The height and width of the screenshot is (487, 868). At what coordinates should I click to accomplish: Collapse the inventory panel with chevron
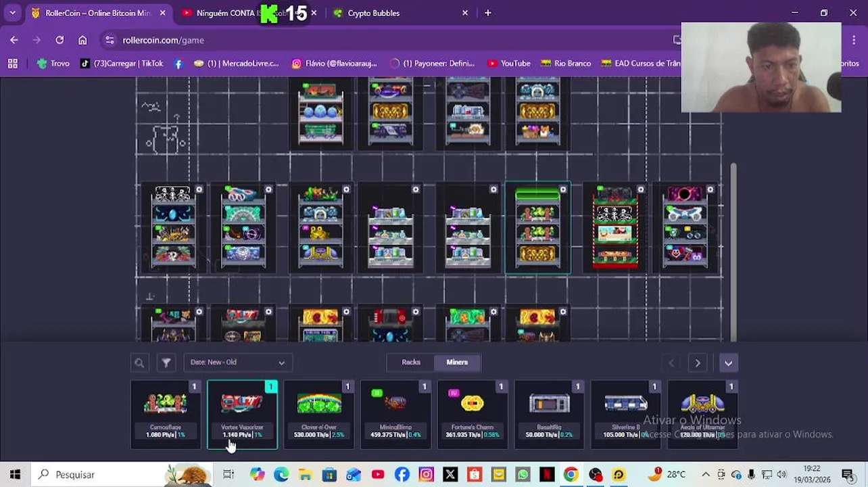[728, 363]
